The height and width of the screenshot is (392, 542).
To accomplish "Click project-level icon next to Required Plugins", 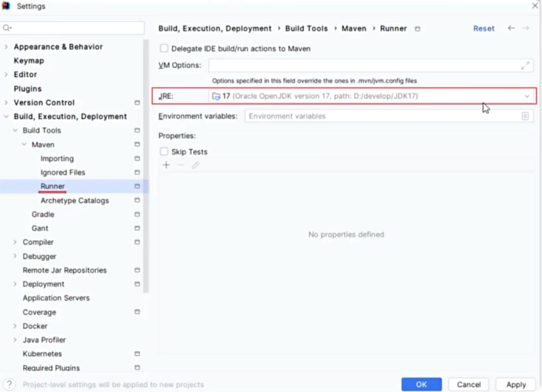I will (137, 368).
